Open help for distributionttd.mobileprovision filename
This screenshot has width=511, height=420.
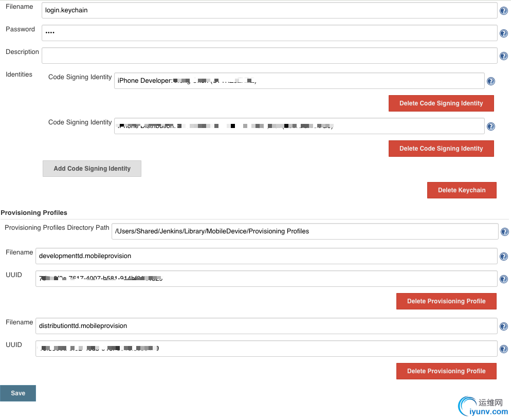pyautogui.click(x=503, y=326)
